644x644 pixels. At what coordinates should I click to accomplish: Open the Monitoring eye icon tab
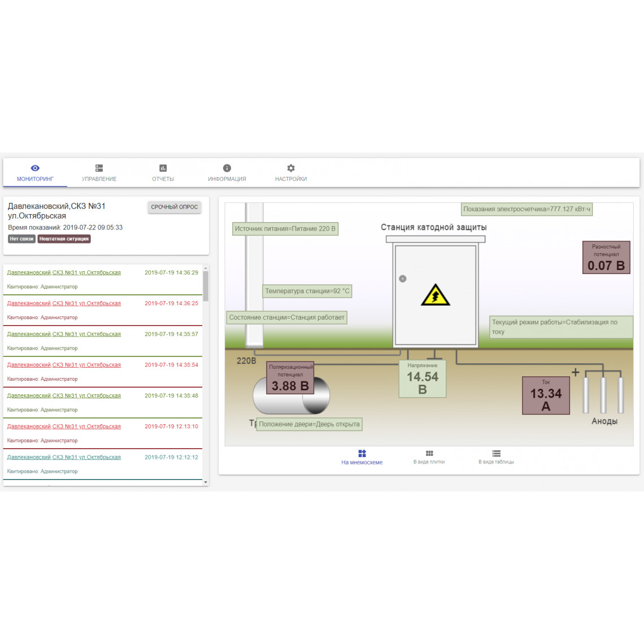[36, 168]
